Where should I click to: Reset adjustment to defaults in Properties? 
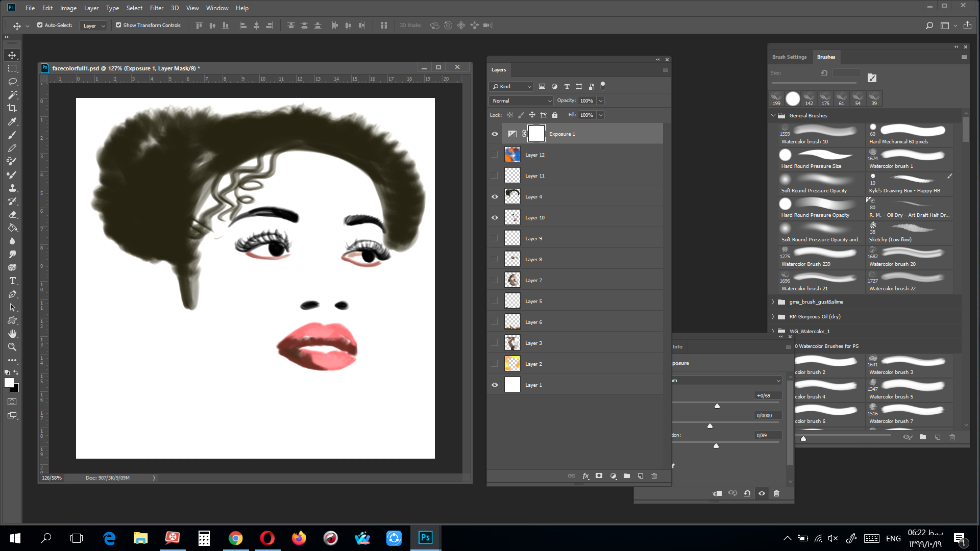[x=747, y=493]
